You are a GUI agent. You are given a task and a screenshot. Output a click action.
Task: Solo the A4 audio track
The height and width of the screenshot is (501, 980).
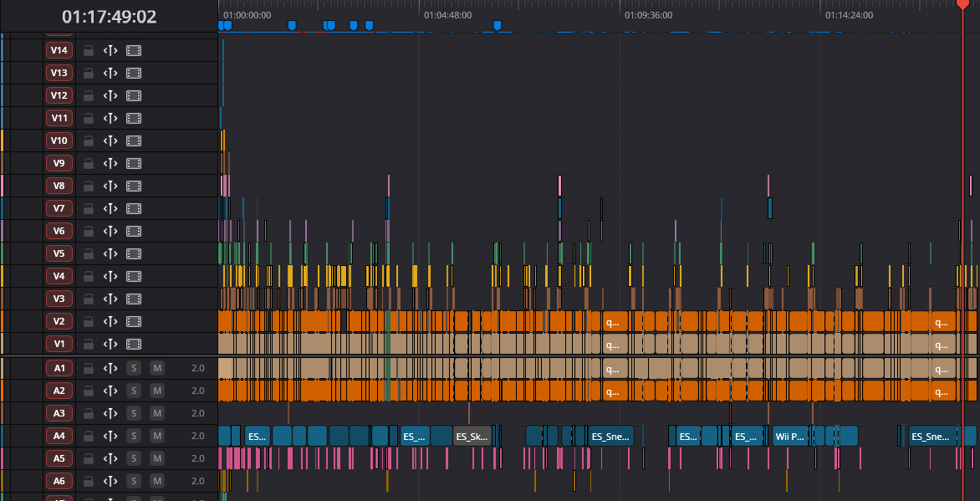(133, 436)
